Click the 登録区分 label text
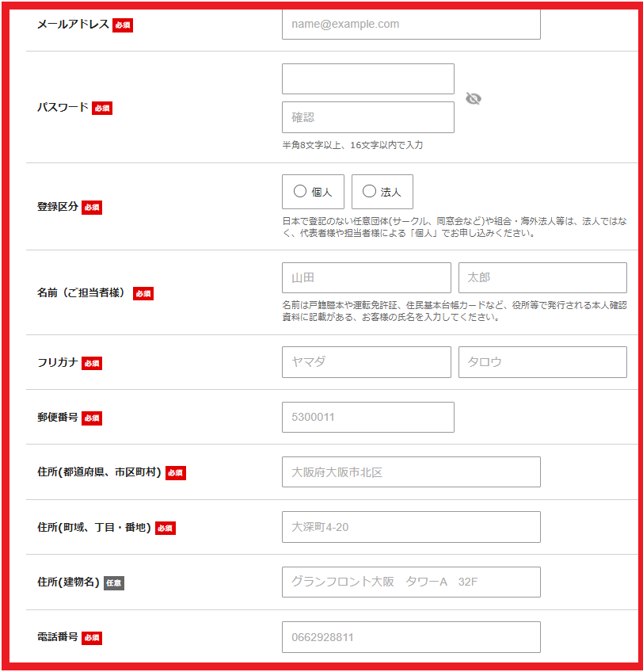This screenshot has height=672, width=643. coord(58,207)
